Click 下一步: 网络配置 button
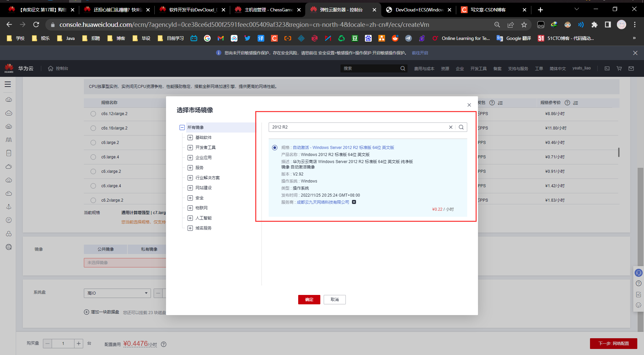 (x=613, y=344)
